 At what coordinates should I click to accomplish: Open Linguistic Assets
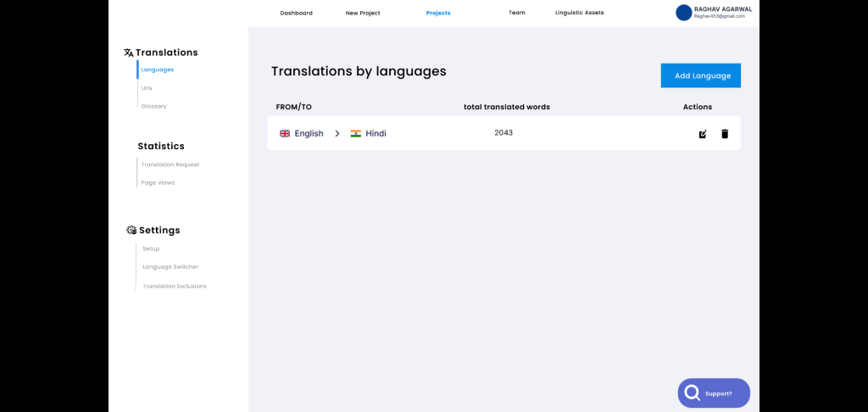point(580,12)
